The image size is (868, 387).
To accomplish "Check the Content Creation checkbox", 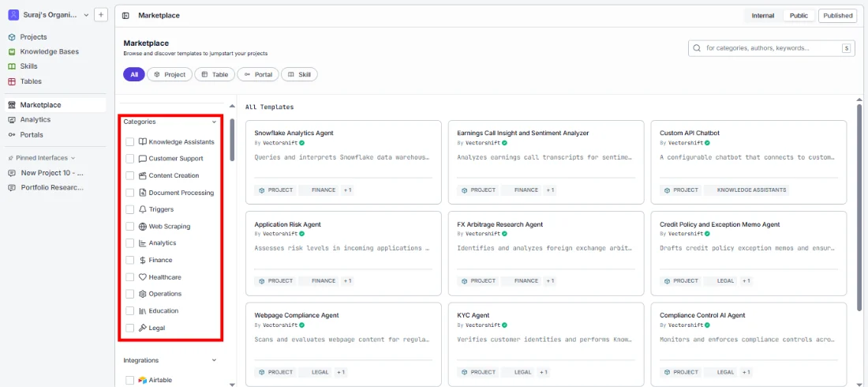I will point(129,176).
